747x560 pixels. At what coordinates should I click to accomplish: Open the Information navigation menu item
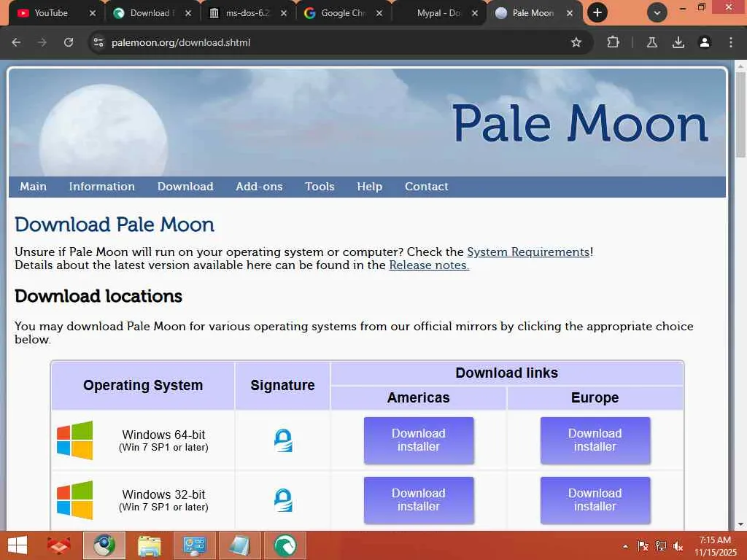click(x=102, y=187)
